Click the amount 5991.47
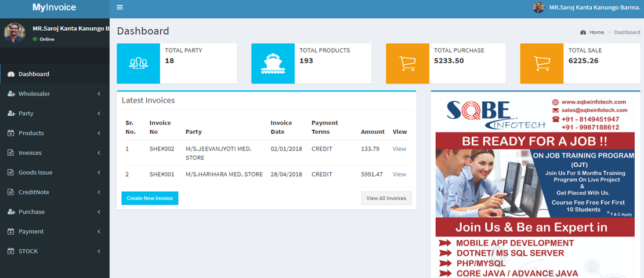 [x=372, y=174]
